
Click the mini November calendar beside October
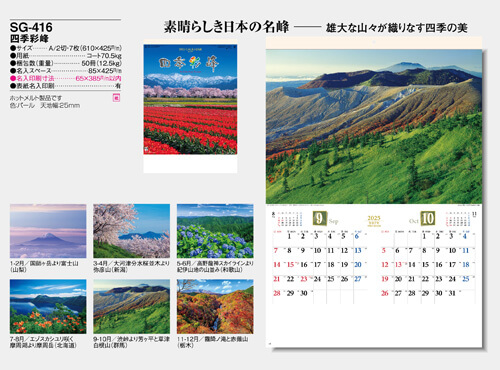(461, 219)
